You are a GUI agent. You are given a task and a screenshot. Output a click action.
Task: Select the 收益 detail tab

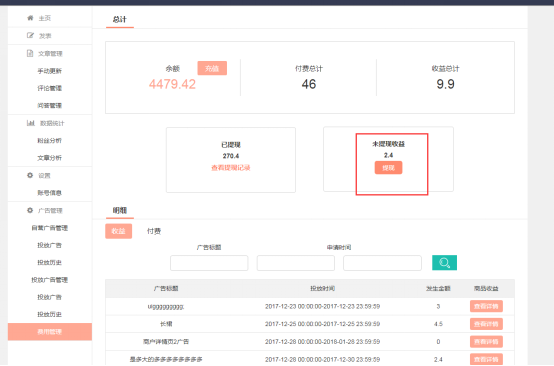118,231
